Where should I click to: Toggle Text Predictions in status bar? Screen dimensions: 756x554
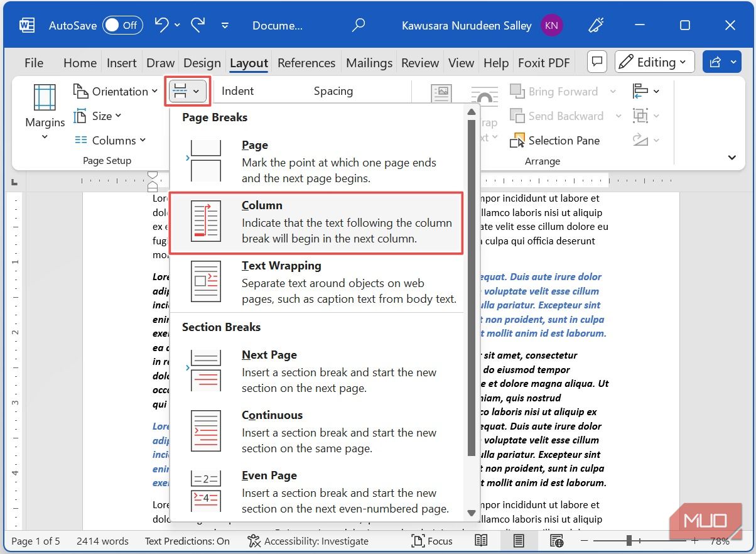click(187, 541)
